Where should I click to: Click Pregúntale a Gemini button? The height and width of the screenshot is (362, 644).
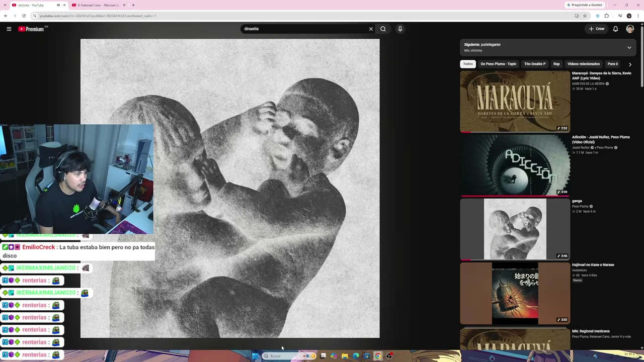(584, 5)
